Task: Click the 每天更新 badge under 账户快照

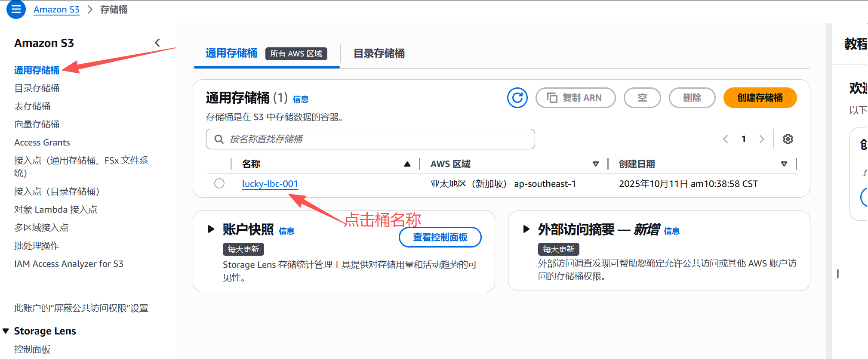Action: [x=243, y=249]
